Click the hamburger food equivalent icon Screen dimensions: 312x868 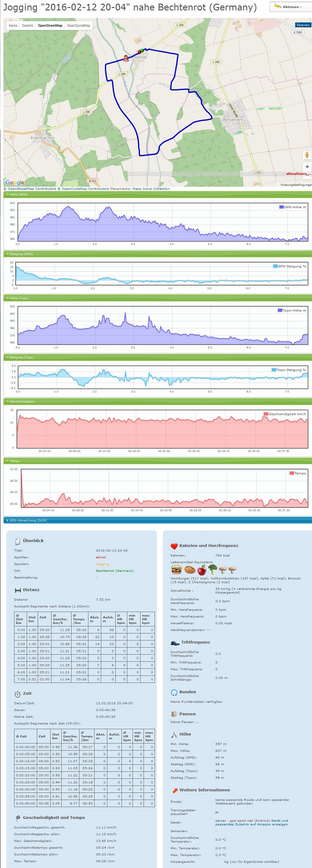click(x=176, y=570)
